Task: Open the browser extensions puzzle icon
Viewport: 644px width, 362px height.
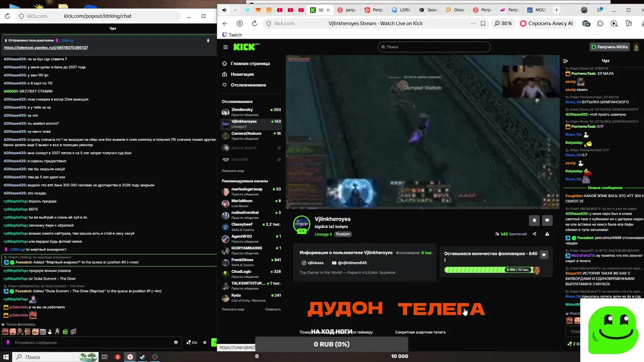Action: click(600, 23)
